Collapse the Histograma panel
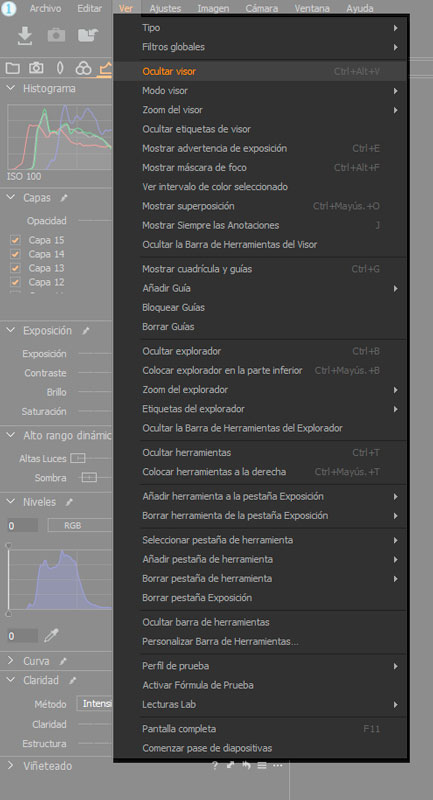 coord(11,88)
